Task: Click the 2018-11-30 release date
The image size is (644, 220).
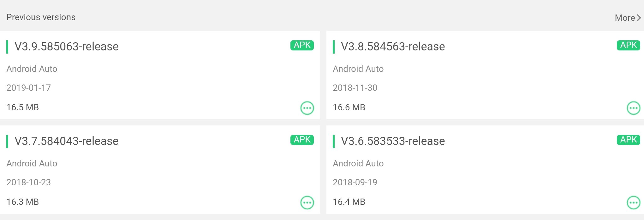Action: [355, 88]
